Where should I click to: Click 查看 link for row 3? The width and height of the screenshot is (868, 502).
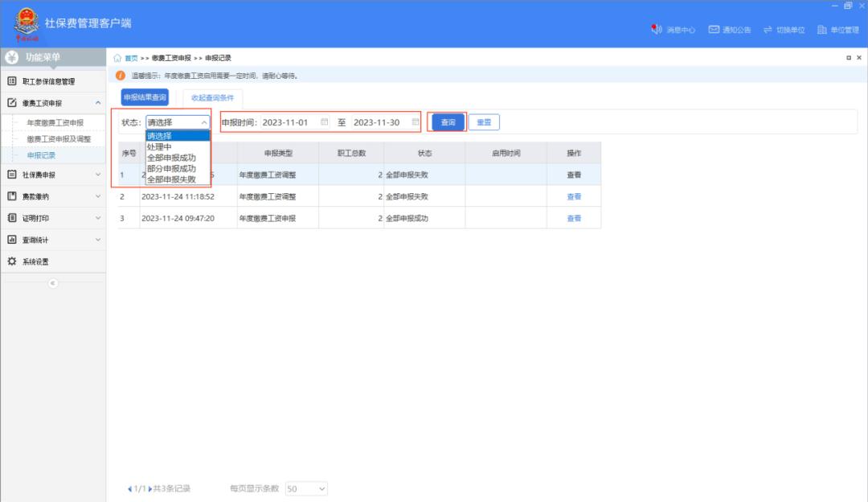574,218
